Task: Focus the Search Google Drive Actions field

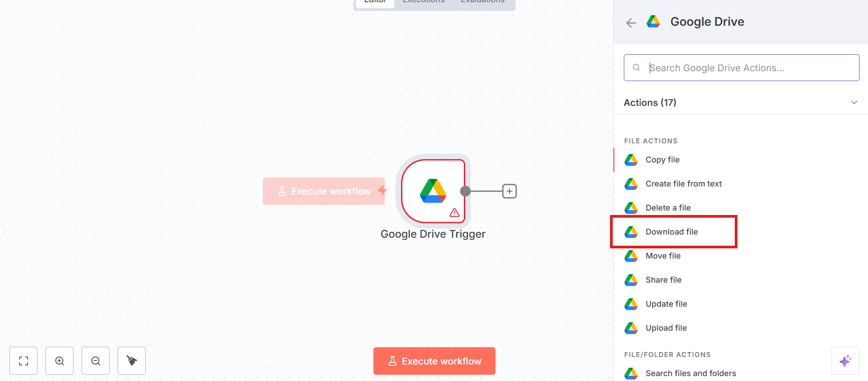Action: click(x=741, y=68)
